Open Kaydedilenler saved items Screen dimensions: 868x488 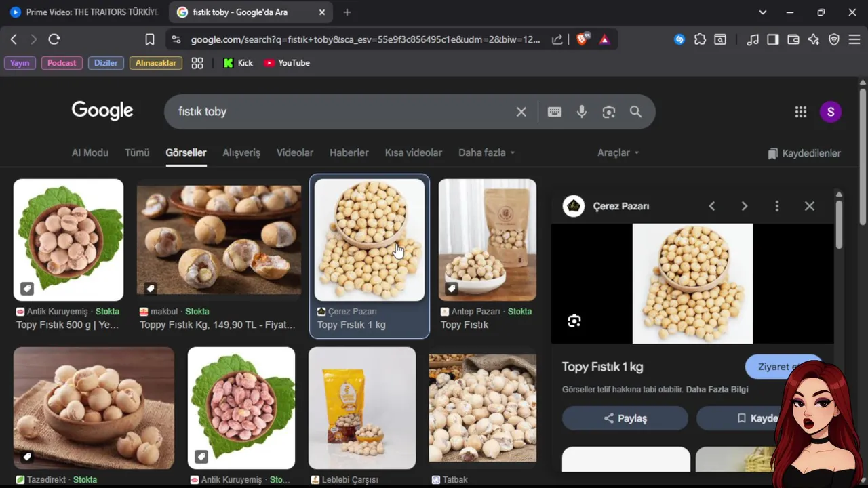coord(804,153)
